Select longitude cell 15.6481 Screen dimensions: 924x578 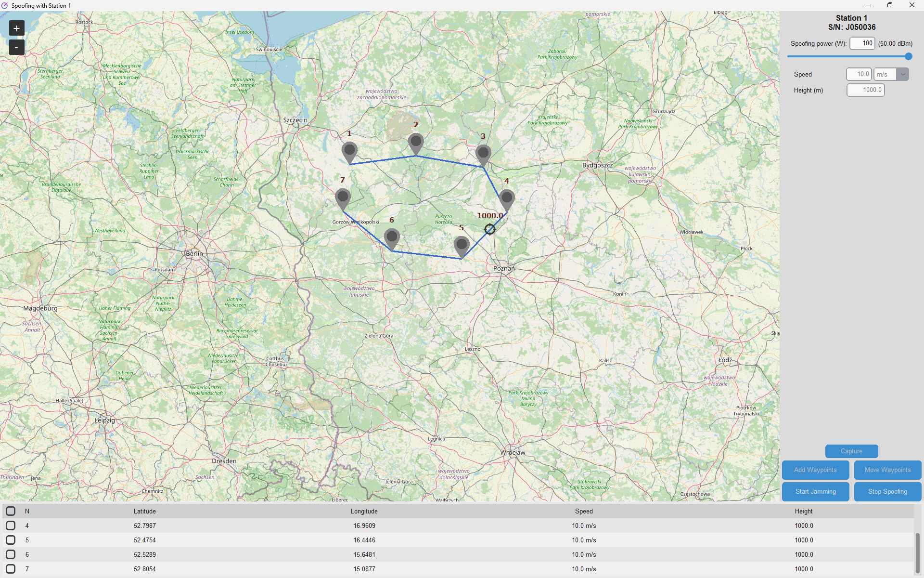point(364,554)
